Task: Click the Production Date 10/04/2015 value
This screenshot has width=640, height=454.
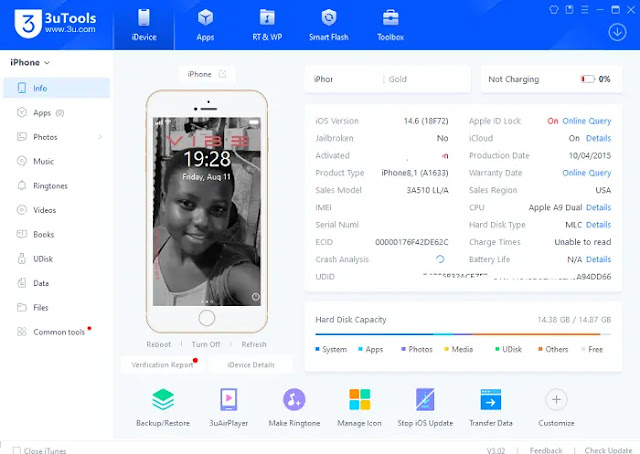Action: (590, 156)
